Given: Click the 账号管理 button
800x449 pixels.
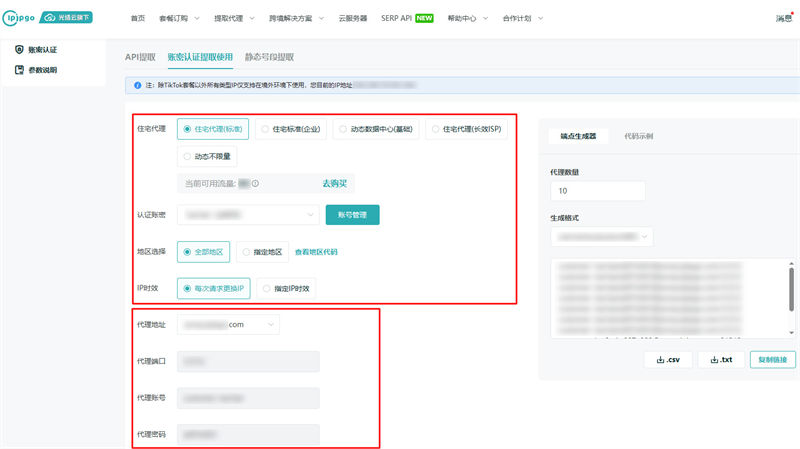Looking at the screenshot, I should (x=353, y=215).
